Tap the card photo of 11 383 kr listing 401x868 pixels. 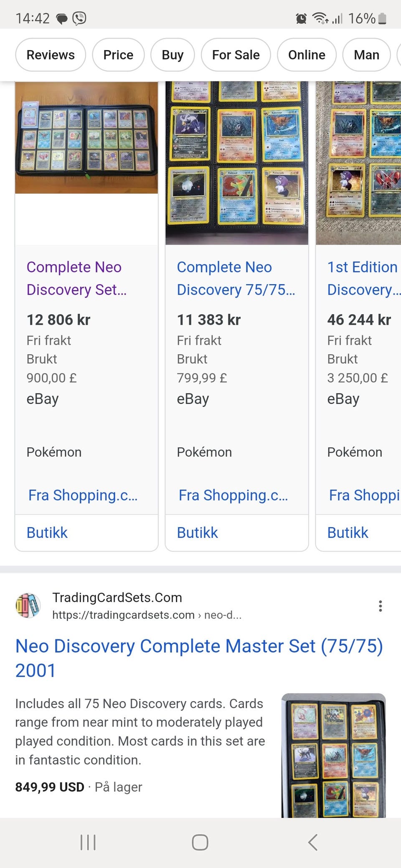(237, 163)
